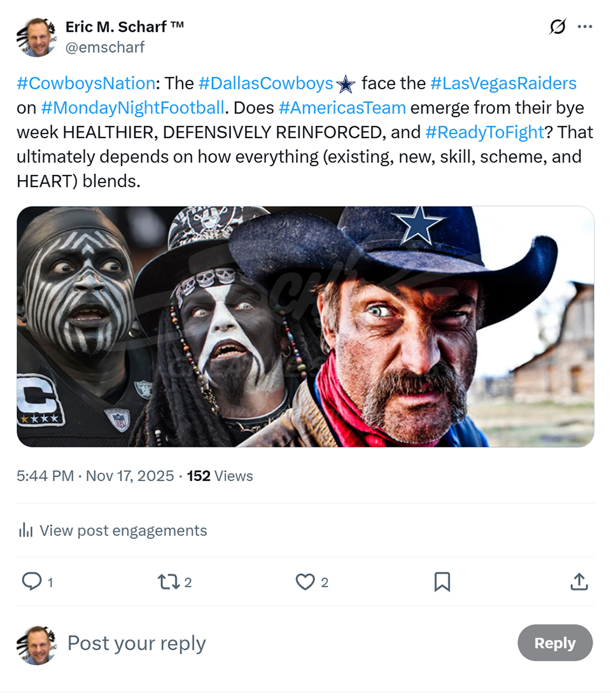Bookmark this post

click(x=442, y=581)
